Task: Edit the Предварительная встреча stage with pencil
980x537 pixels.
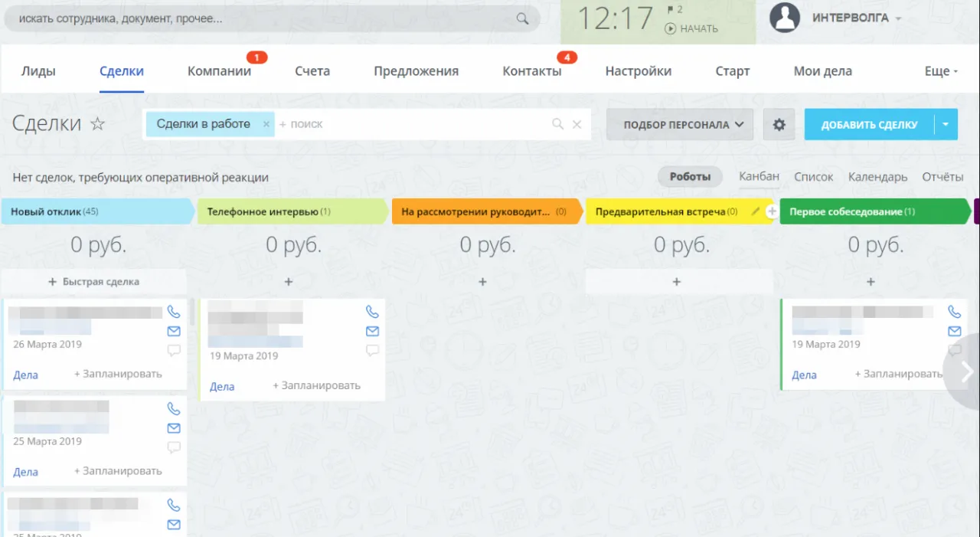Action: coord(756,211)
